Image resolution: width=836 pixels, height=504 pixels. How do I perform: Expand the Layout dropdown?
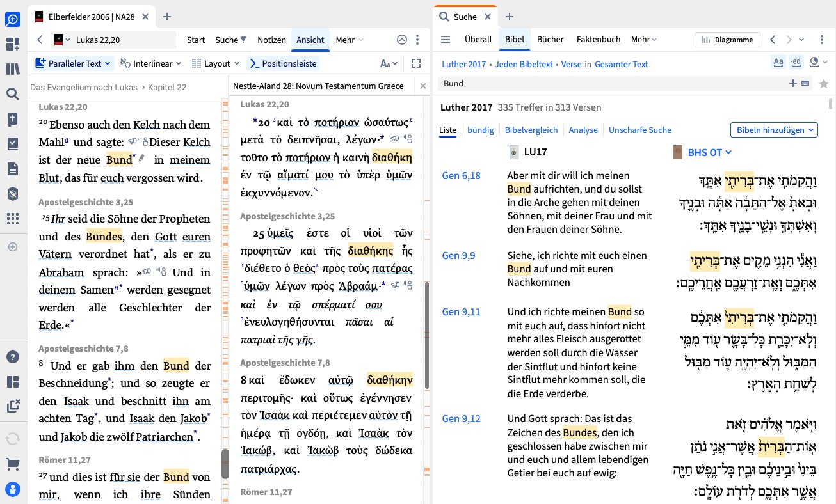coord(216,63)
